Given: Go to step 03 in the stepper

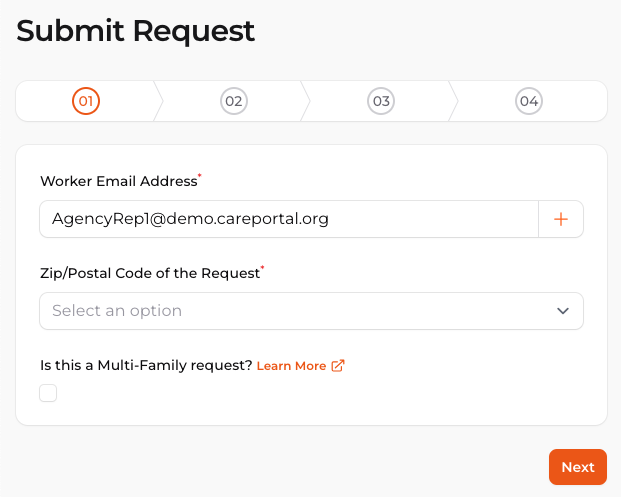Looking at the screenshot, I should (x=381, y=101).
